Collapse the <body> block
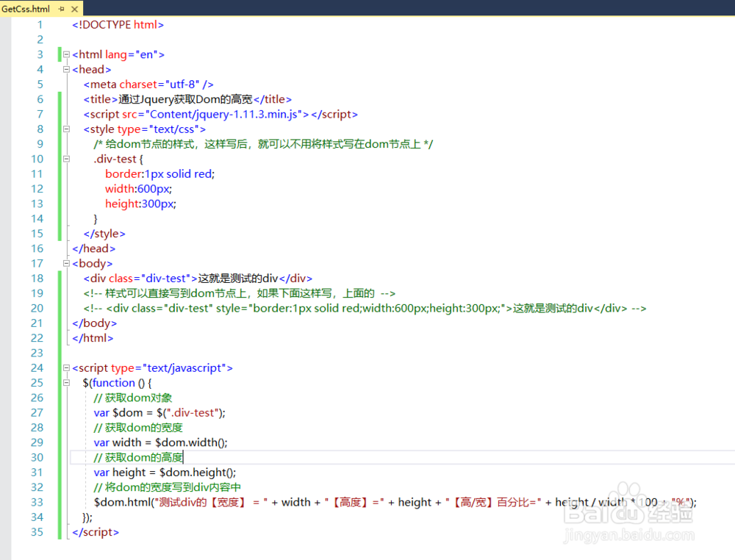Image resolution: width=735 pixels, height=560 pixels. coord(67,263)
